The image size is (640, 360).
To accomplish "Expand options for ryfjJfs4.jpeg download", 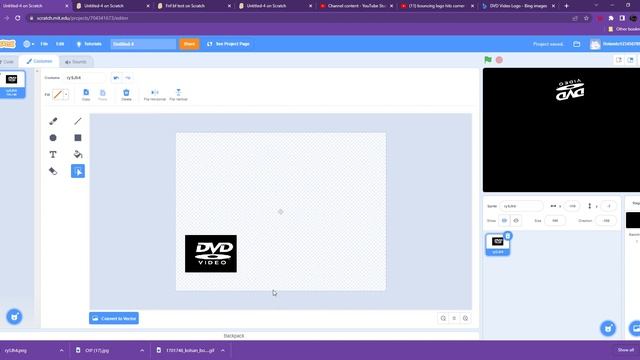I will [62, 351].
